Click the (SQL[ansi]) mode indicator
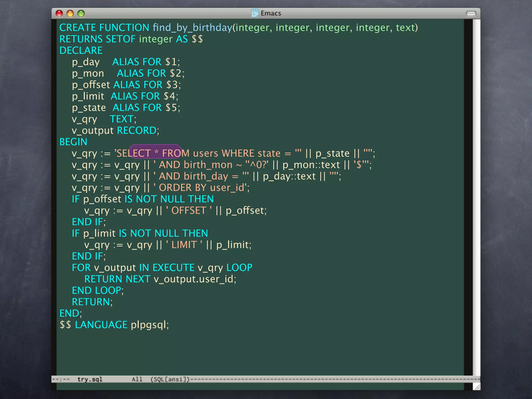This screenshot has width=532, height=399. (x=170, y=379)
